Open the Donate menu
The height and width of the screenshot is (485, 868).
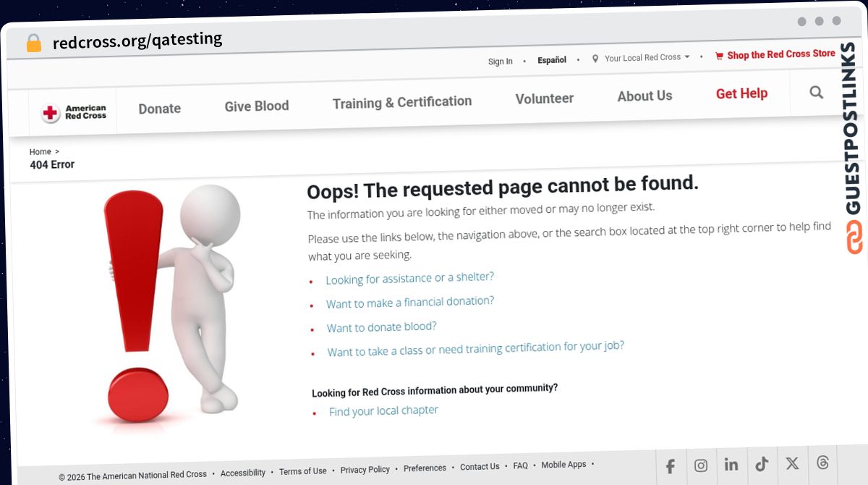(x=160, y=109)
